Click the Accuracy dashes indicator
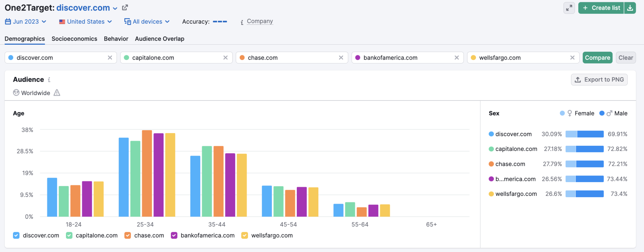Image resolution: width=644 pixels, height=252 pixels. [220, 22]
